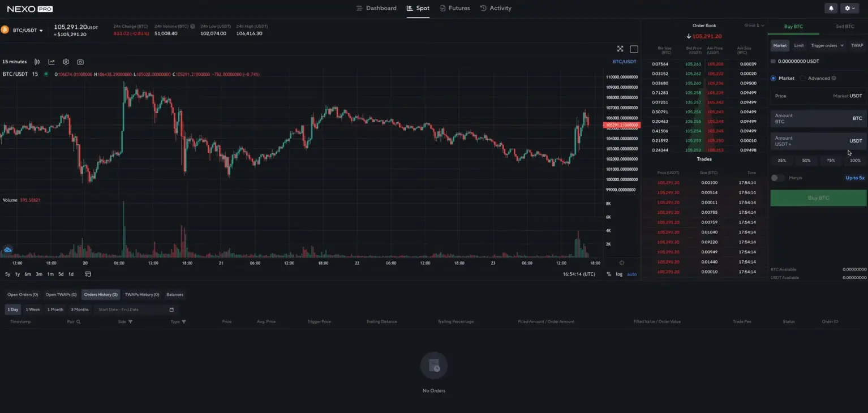Set chart range to 6m
This screenshot has width=868, height=413.
28,274
